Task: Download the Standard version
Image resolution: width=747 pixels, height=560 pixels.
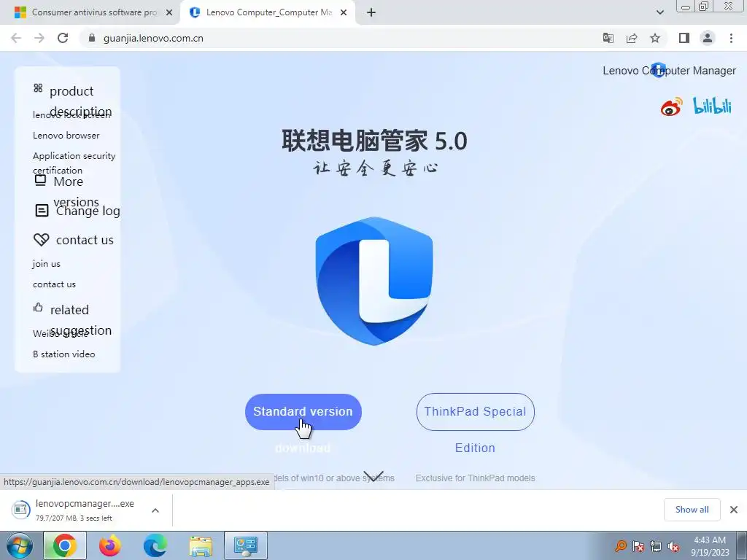Action: click(303, 412)
